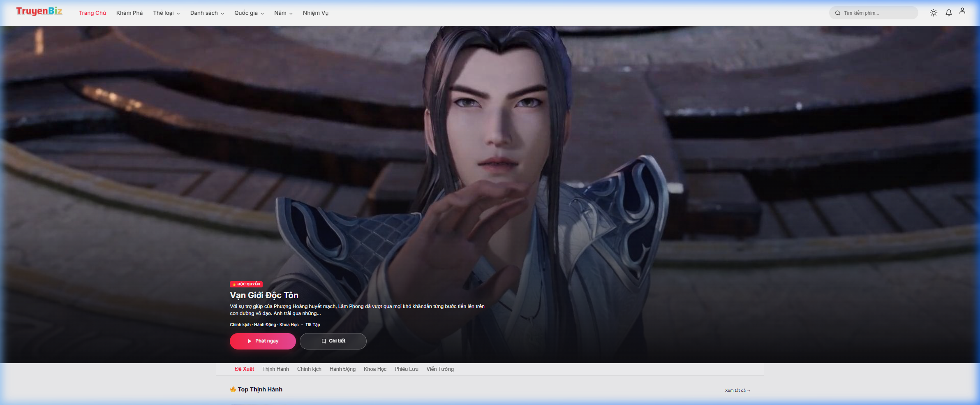Click the search magnifier icon

(837, 13)
